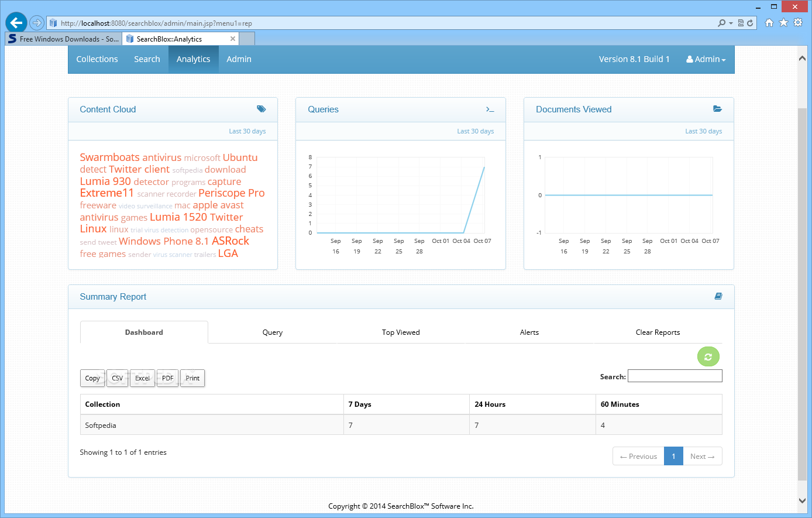Click the scrollbar's down arrow
The image size is (812, 518).
[x=802, y=500]
